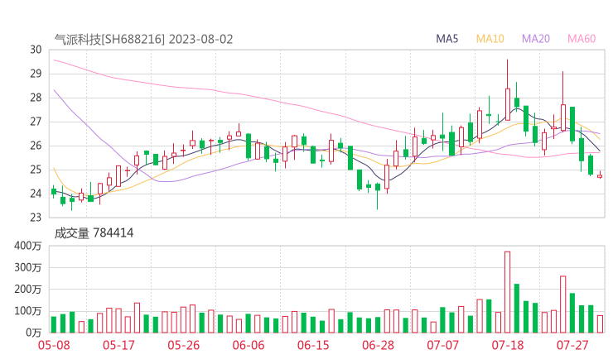The height and width of the screenshot is (364, 613).
Task: Click the price axis value 25
Action: [36, 170]
